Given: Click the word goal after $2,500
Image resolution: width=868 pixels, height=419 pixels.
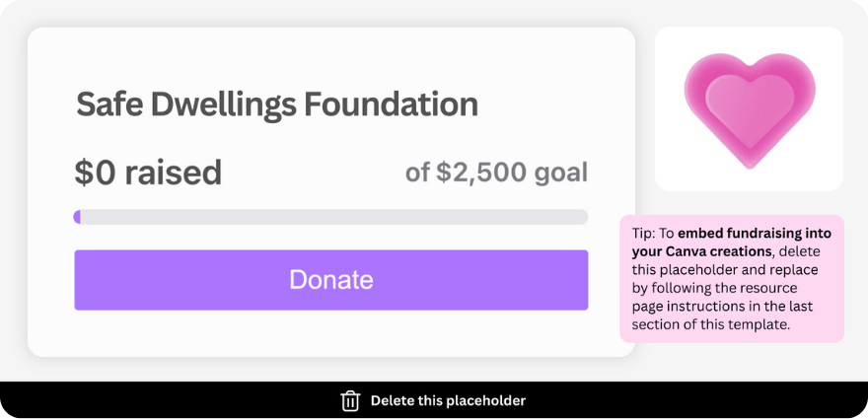Looking at the screenshot, I should tap(560, 174).
